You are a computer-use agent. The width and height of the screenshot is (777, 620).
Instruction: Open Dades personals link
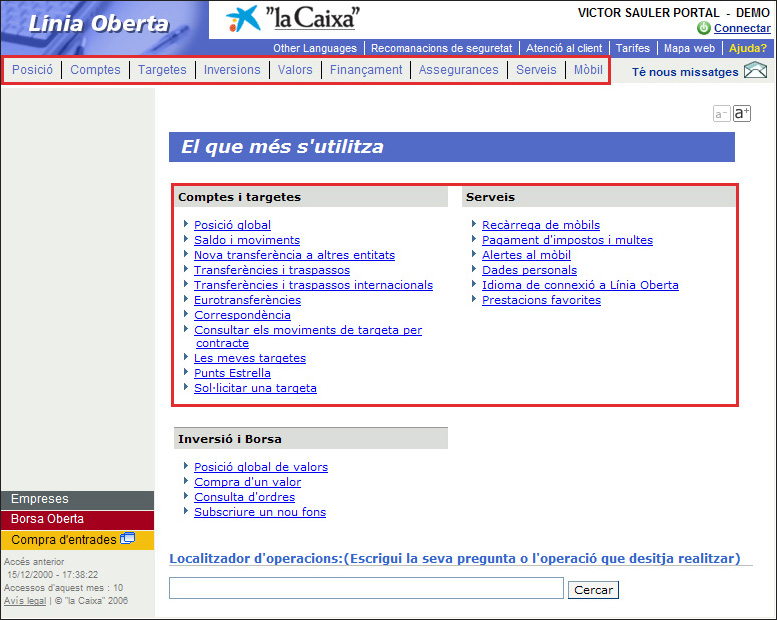529,270
